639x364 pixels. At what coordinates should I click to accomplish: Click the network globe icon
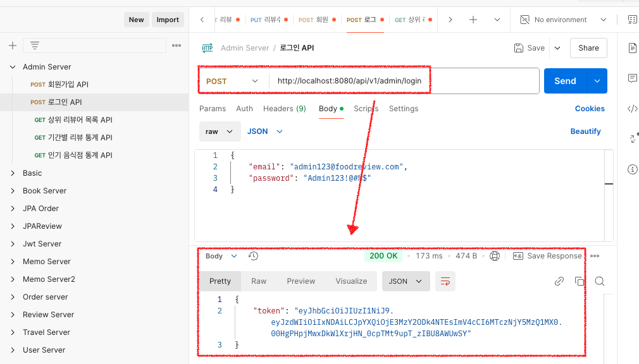(x=495, y=256)
